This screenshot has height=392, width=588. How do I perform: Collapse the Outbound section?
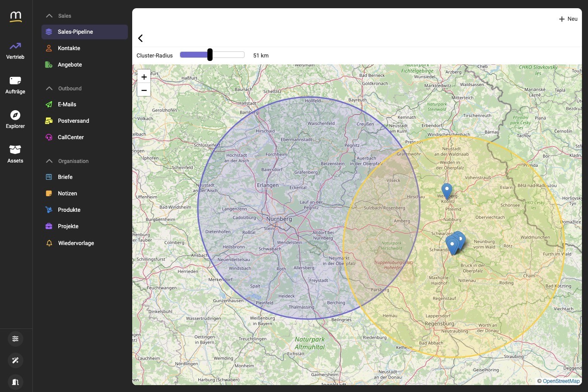point(49,88)
